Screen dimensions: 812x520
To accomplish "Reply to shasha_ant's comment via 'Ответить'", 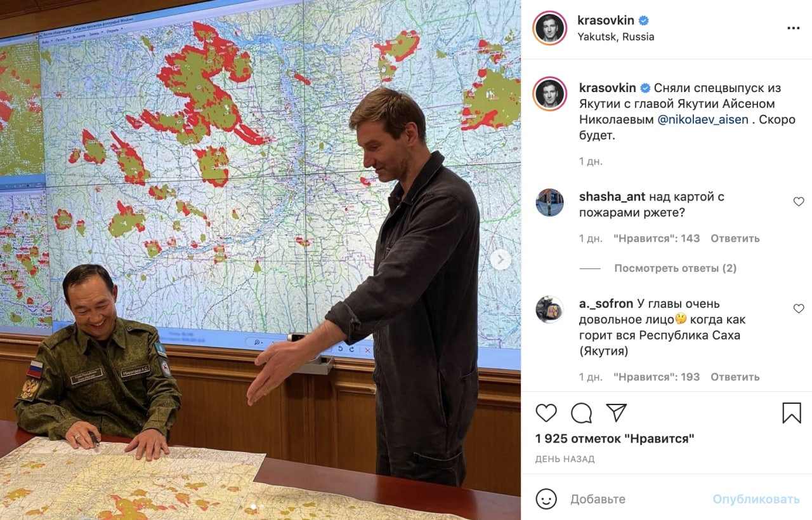I will pos(735,239).
